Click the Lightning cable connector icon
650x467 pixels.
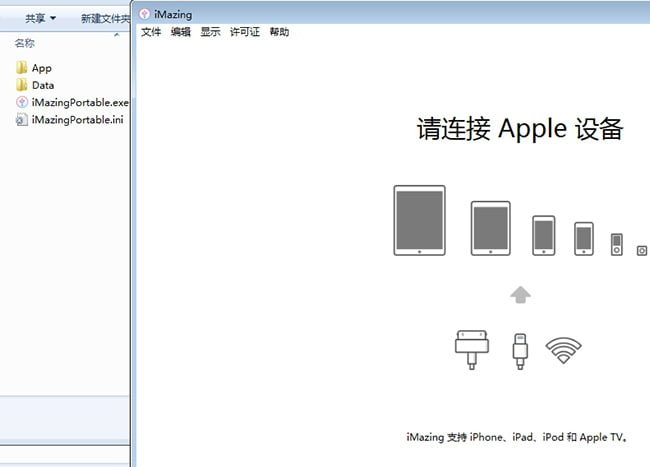[x=520, y=351]
